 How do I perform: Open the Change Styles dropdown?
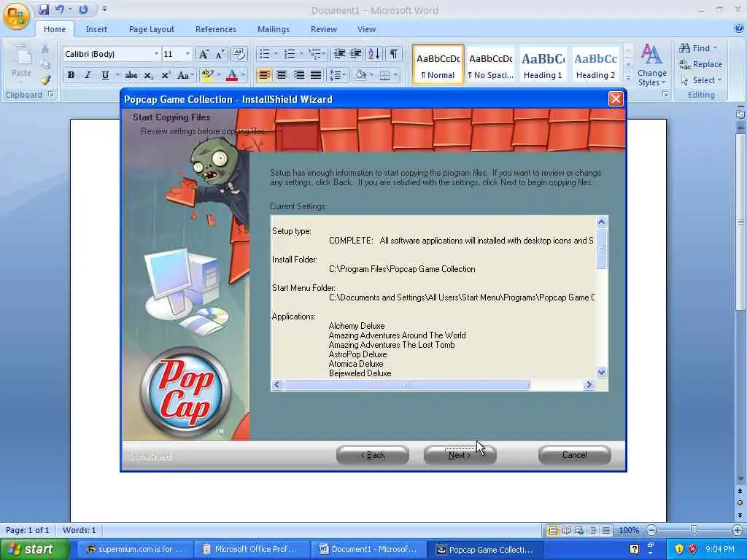click(651, 65)
